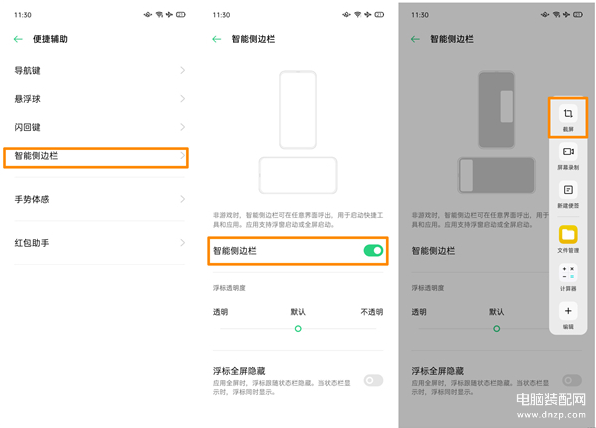The height and width of the screenshot is (428, 596).
Task: Tap back arrow beside 便捷辅助 title
Action: tap(18, 39)
